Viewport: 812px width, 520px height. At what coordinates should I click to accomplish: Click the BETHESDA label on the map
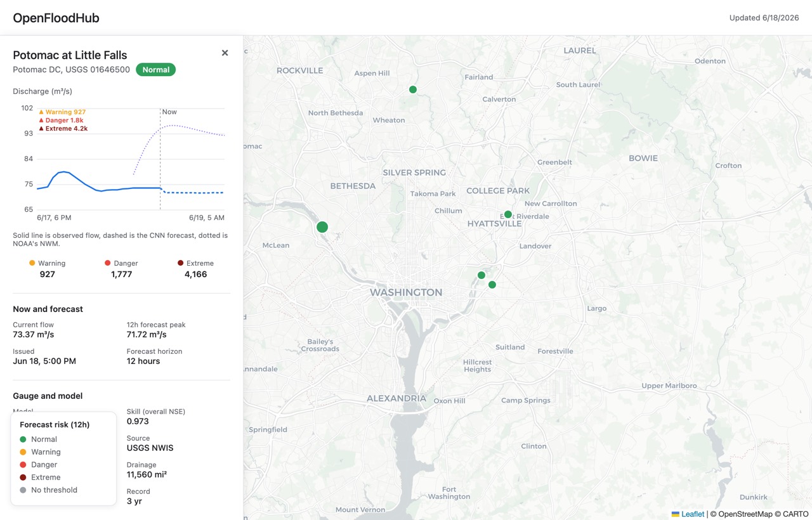(353, 186)
